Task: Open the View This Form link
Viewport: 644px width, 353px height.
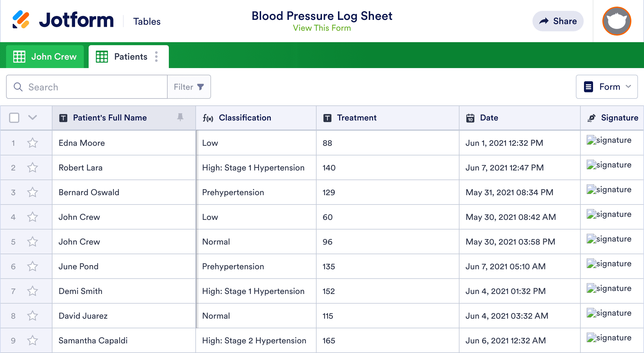Action: [322, 28]
